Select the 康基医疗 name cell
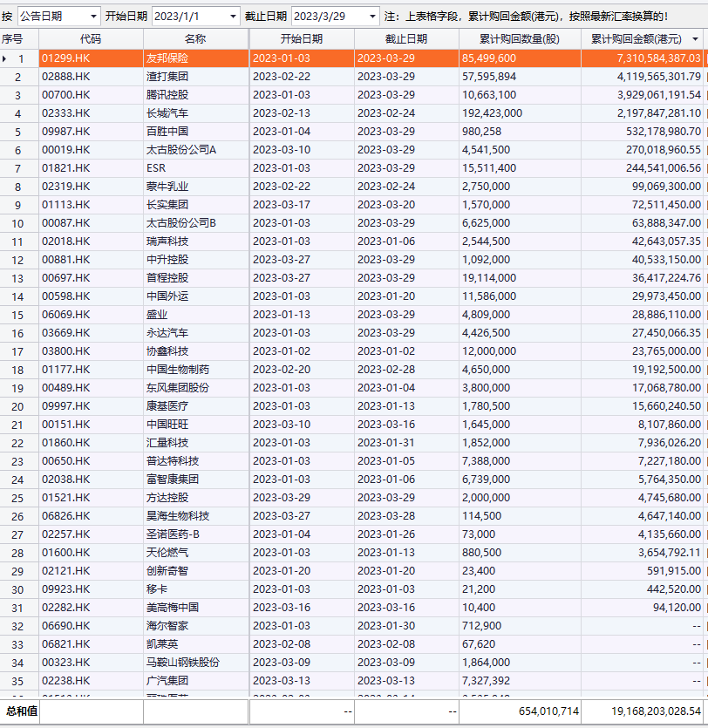The image size is (708, 728). [x=195, y=406]
